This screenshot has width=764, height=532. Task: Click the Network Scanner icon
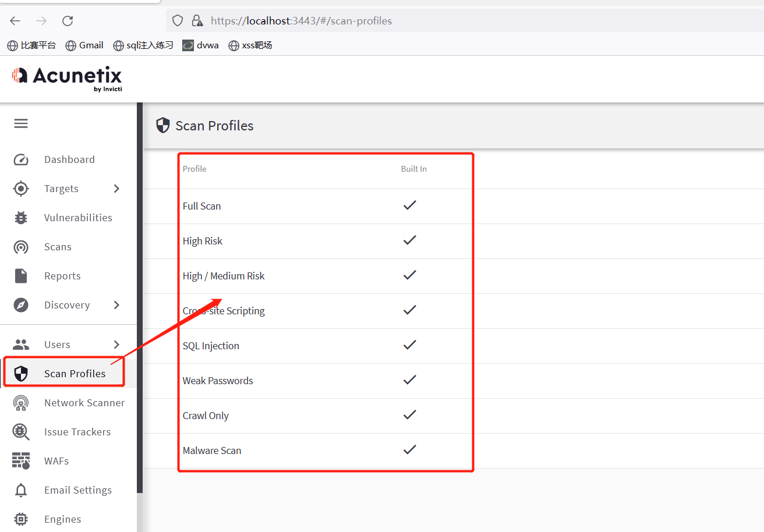(x=21, y=403)
